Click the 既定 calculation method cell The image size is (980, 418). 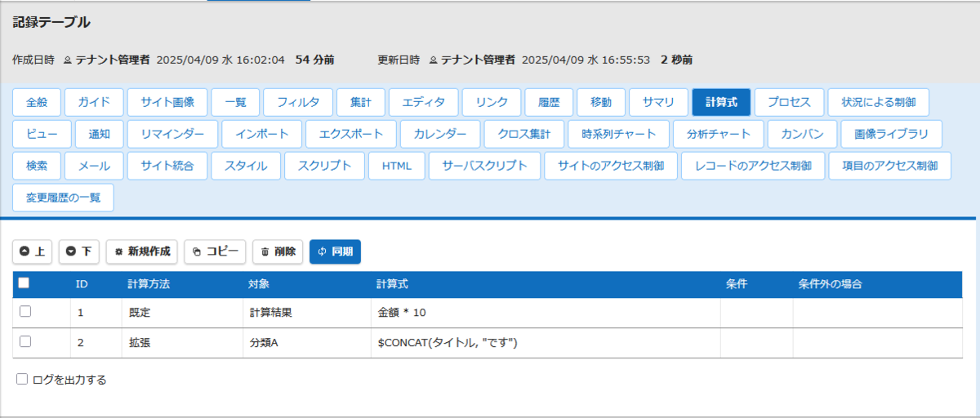click(182, 313)
